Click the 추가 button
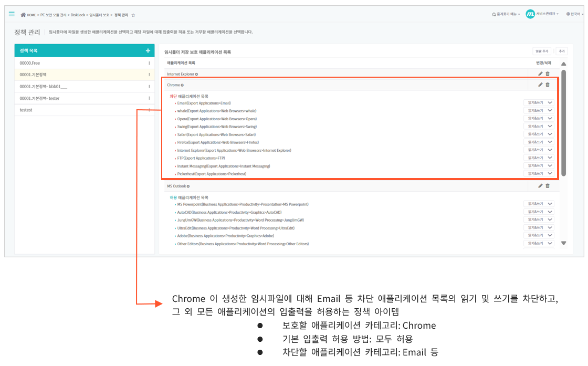 [562, 51]
